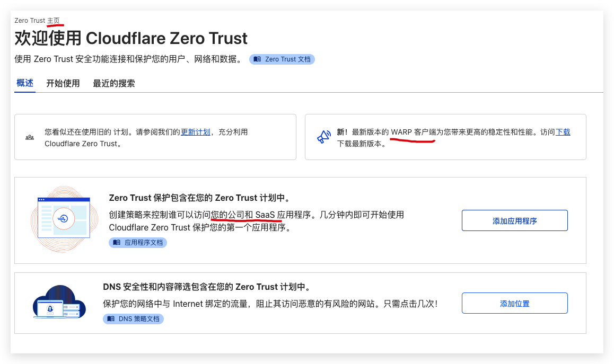Click the text 创建策略来控制谁可以访问您的公司和 SaaS 应用程序
614x364 pixels.
pyautogui.click(x=209, y=215)
